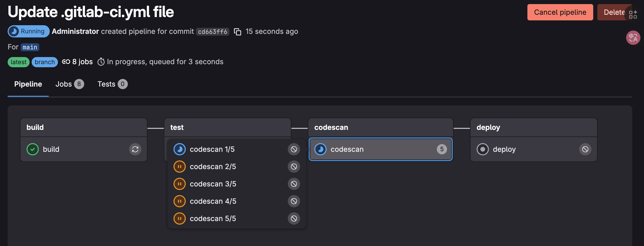Cancel the codescan 5/5 job
644x246 pixels.
pyautogui.click(x=294, y=218)
